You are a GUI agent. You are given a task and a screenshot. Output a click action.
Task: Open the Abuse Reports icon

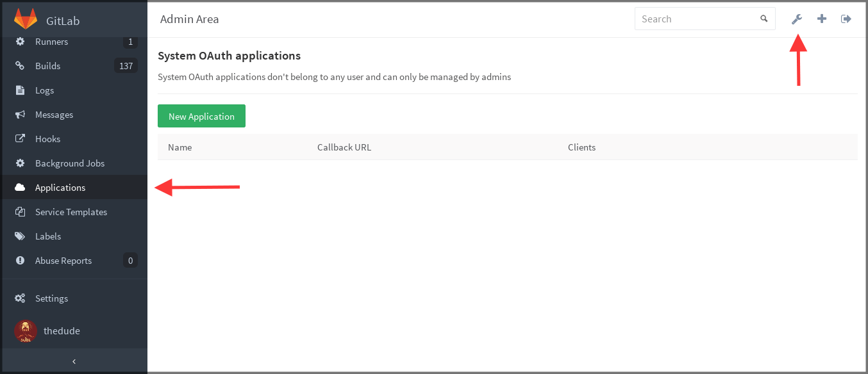[x=20, y=261]
